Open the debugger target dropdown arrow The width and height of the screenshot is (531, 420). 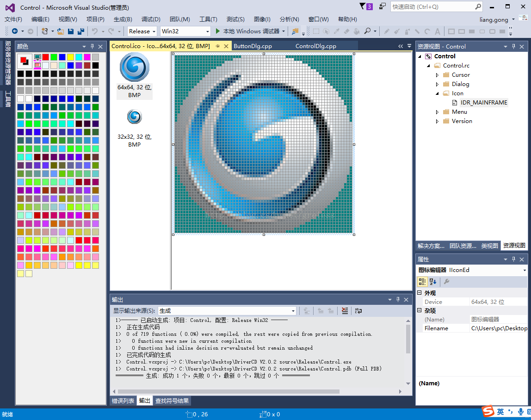tap(284, 31)
